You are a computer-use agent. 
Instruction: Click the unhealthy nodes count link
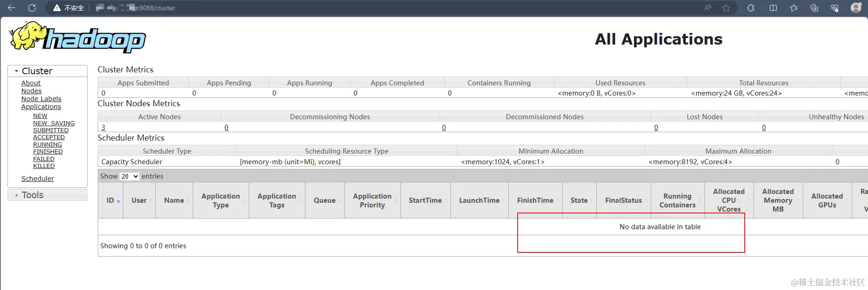tap(764, 127)
